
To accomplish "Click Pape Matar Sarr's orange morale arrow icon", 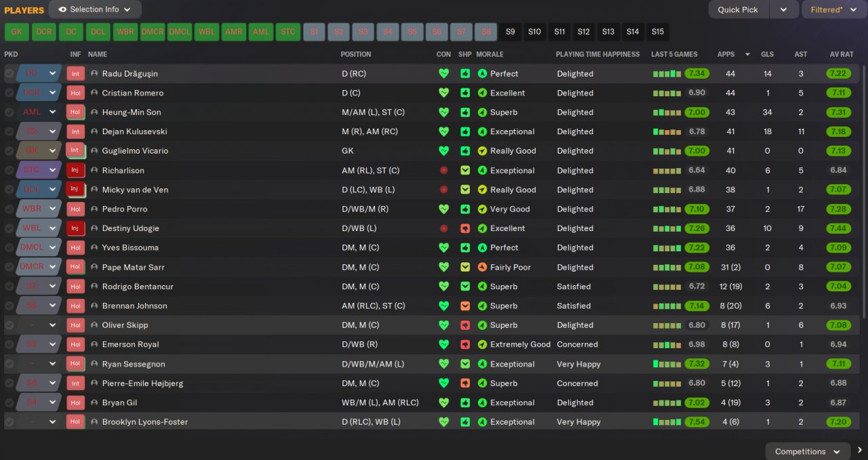I will (482, 267).
